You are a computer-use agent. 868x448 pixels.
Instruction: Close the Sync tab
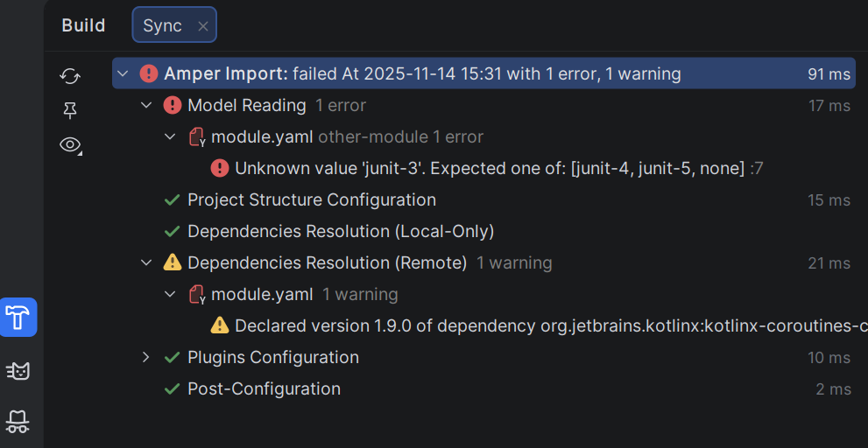(203, 26)
